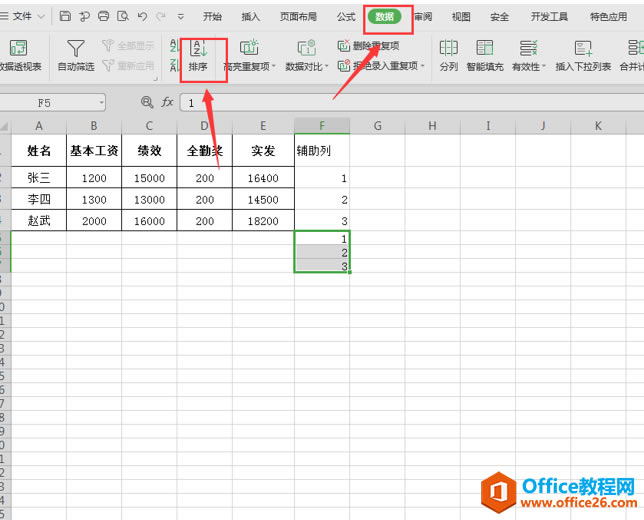Click the Undo arrow icon
This screenshot has width=644, height=520.
tap(142, 16)
